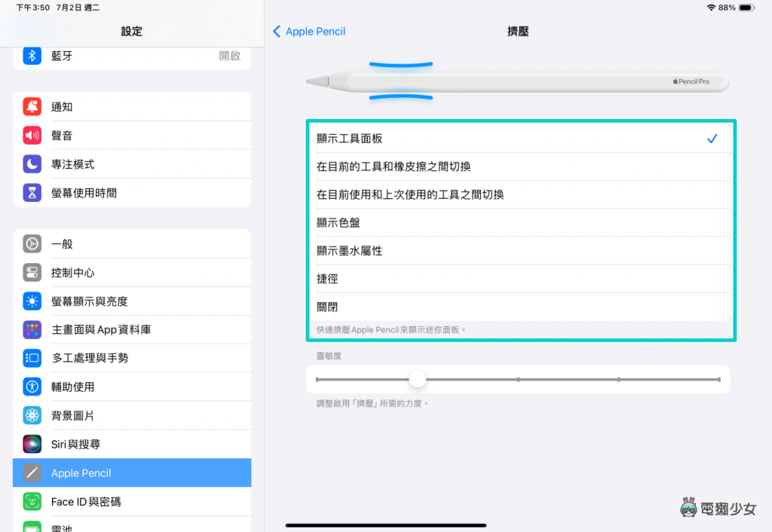Tap the 靈敏度 section label
Image resolution: width=772 pixels, height=532 pixels.
pos(329,356)
